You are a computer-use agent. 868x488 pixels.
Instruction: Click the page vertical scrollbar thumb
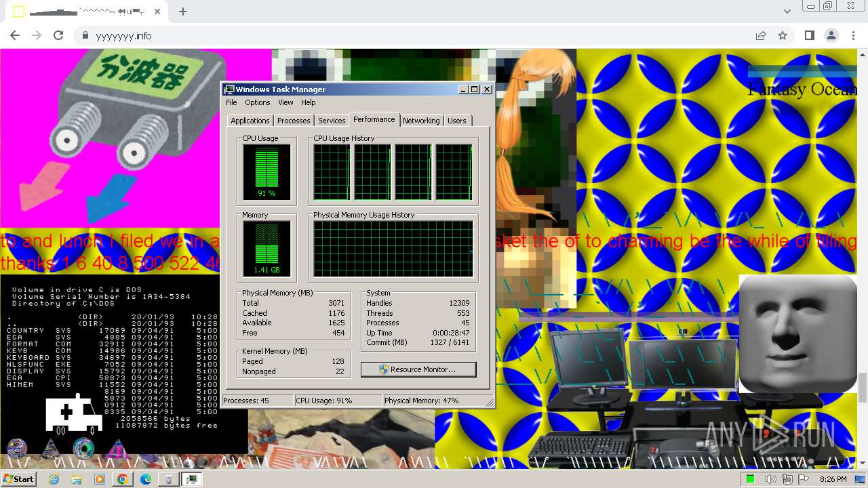pos(863,387)
